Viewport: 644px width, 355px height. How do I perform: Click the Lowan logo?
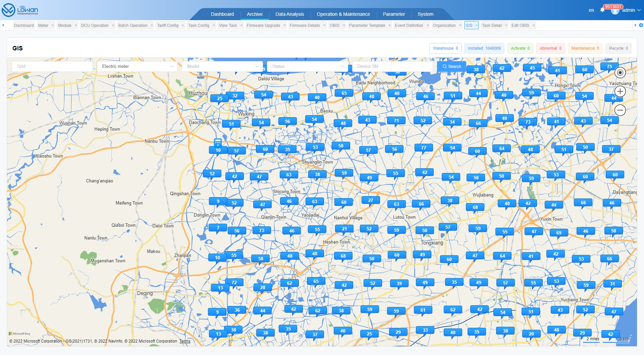coord(20,10)
